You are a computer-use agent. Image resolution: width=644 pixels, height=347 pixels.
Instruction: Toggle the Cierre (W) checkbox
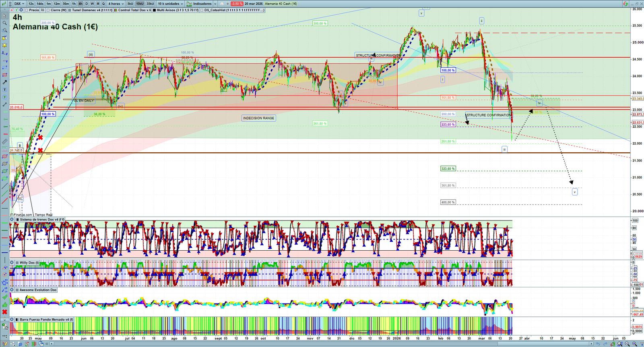pos(48,10)
